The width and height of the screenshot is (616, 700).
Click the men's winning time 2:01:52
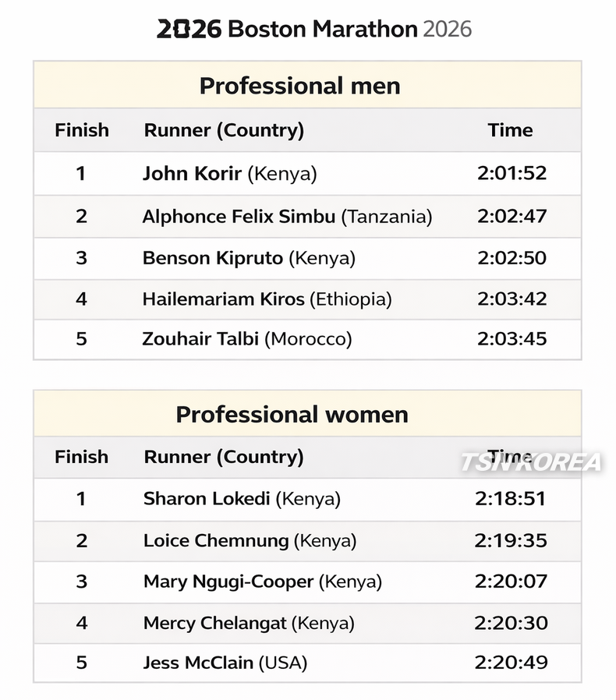point(512,173)
